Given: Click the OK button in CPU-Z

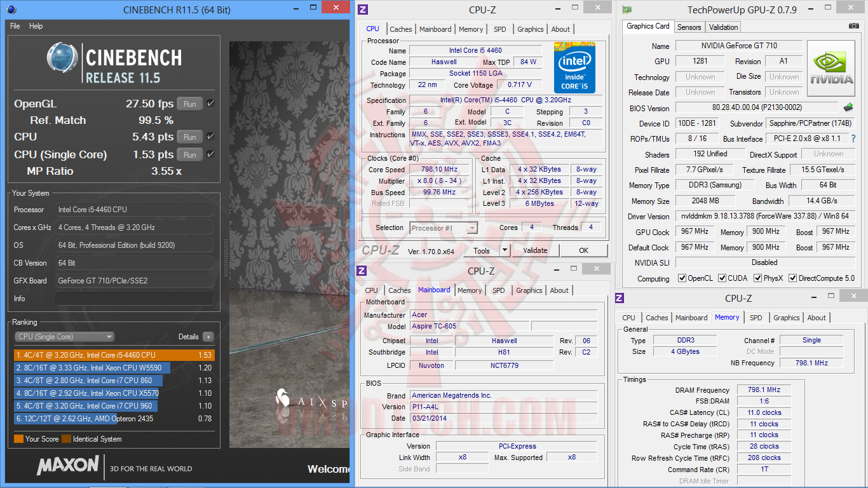Looking at the screenshot, I should pos(583,250).
